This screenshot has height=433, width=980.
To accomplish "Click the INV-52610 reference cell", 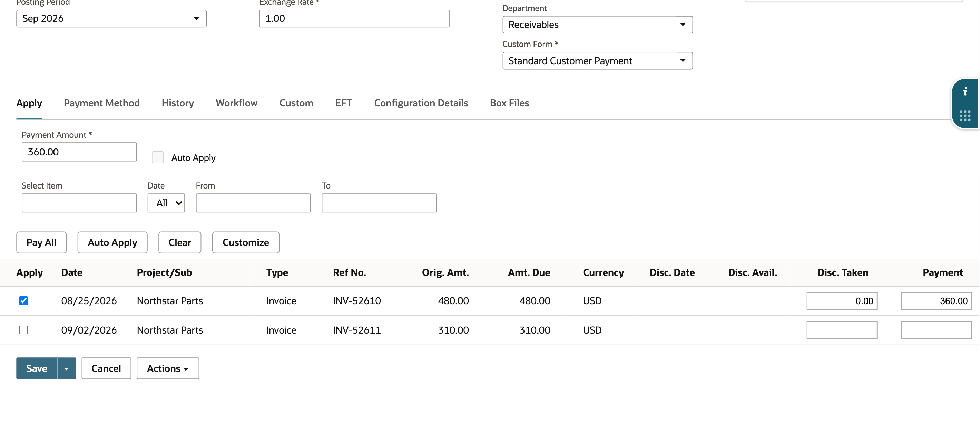I will pos(356,301).
